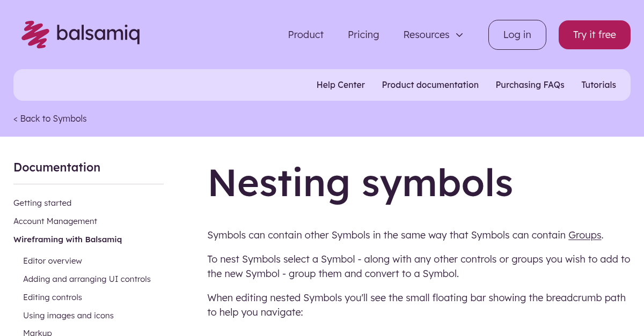Navigate back to Symbols

pyautogui.click(x=50, y=118)
